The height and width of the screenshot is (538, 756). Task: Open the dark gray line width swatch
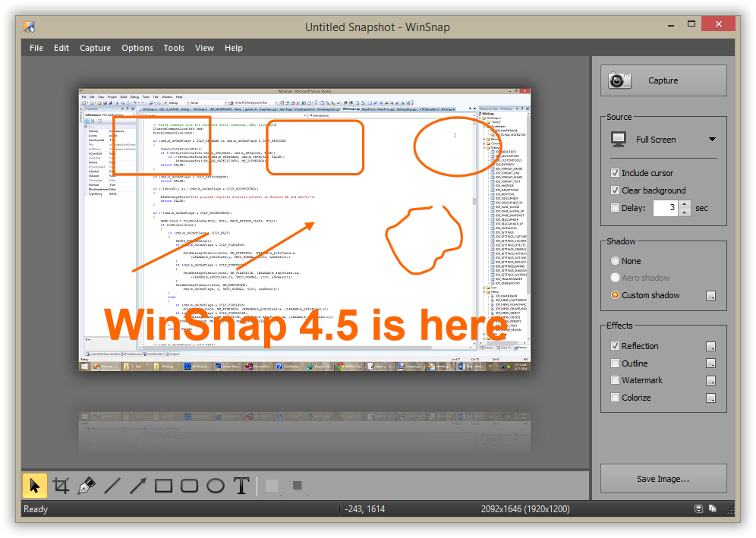298,486
